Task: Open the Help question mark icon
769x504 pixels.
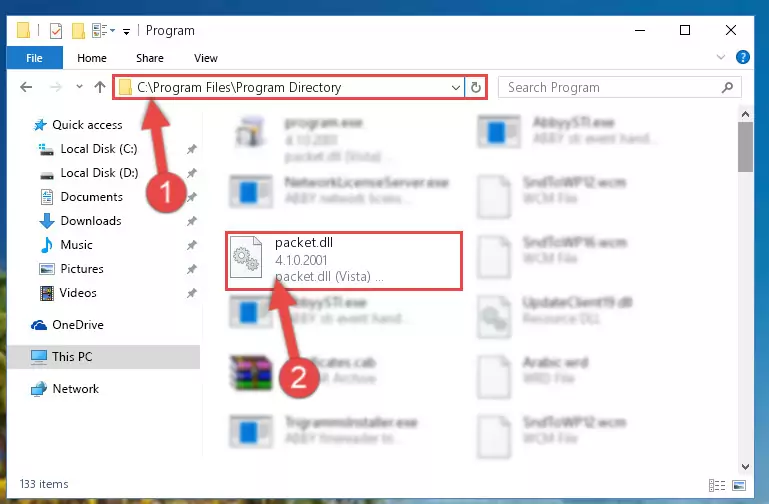Action: [743, 57]
